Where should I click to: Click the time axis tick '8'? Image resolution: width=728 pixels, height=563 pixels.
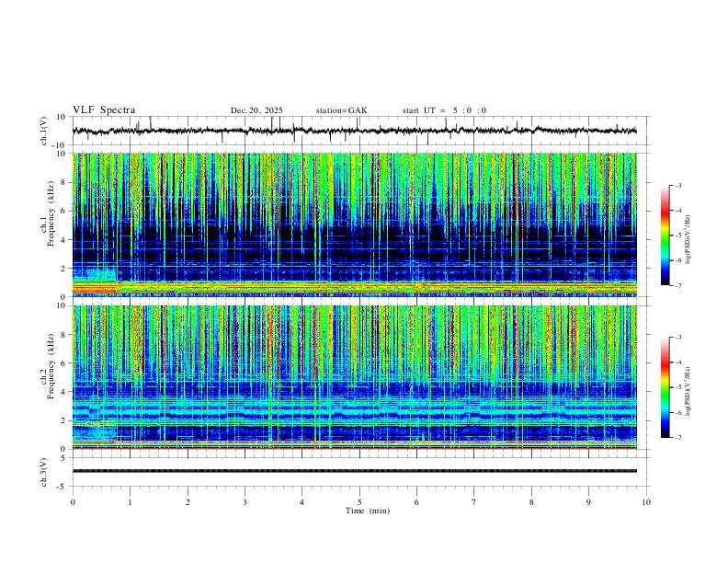(x=531, y=502)
